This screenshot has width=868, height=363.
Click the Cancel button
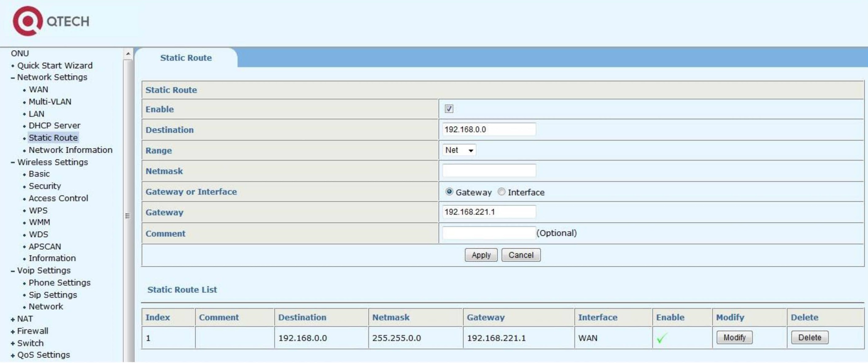pos(521,255)
